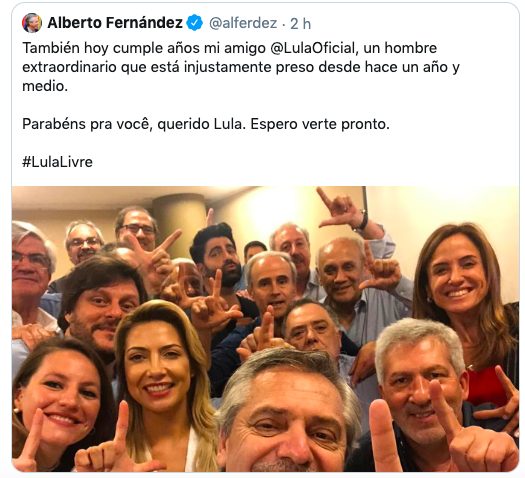Open the attached group selfie photo

coord(266,329)
